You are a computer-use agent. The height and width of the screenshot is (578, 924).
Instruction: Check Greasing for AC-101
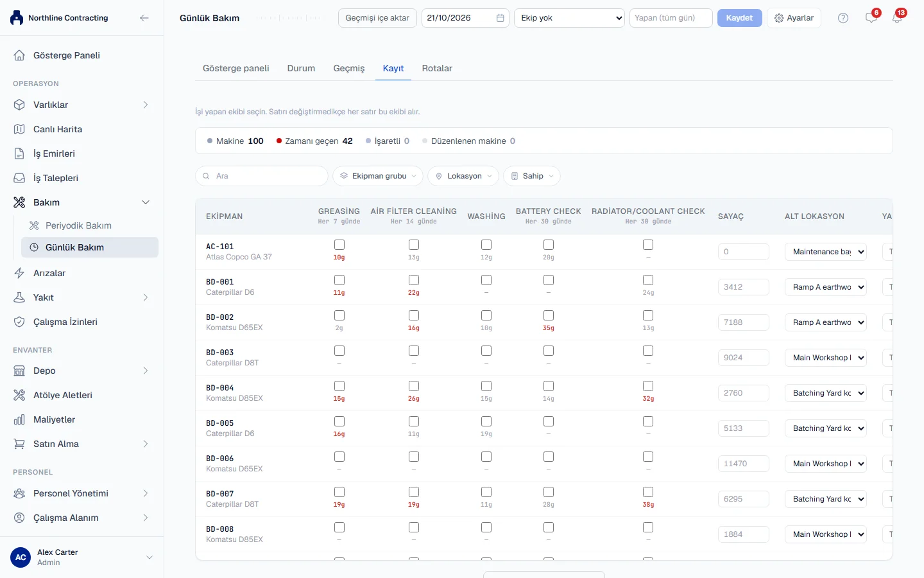point(339,245)
